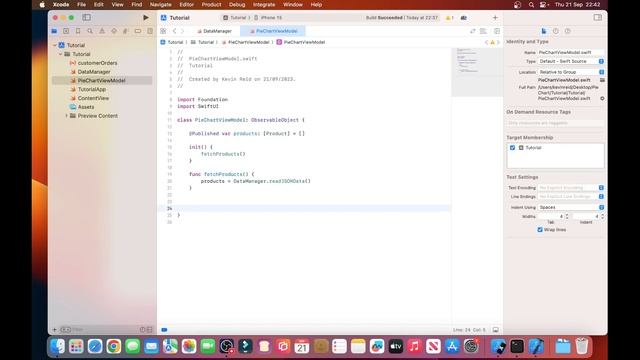The image size is (640, 360).
Task: Open the Product menu
Action: tap(211, 4)
